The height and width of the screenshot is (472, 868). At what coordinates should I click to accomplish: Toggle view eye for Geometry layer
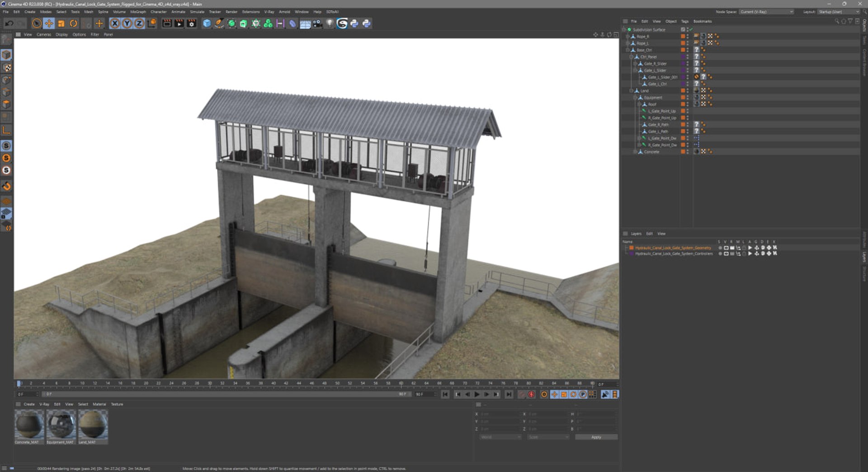pyautogui.click(x=726, y=248)
